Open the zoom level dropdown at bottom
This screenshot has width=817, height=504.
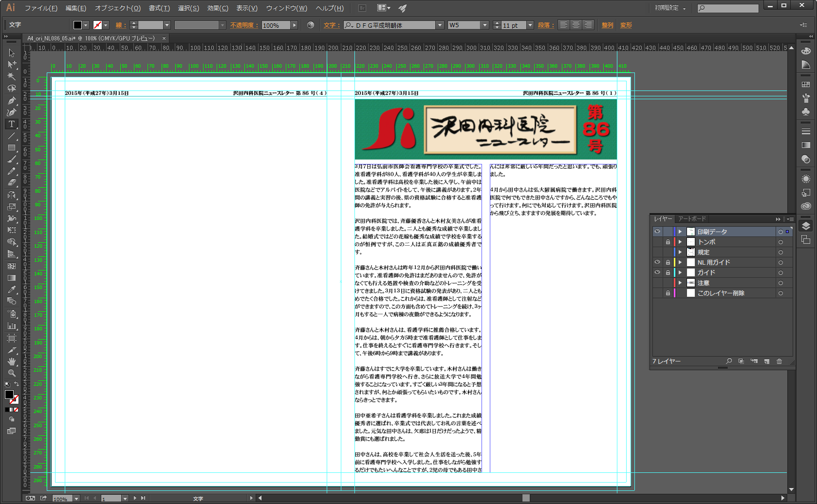pos(76,499)
